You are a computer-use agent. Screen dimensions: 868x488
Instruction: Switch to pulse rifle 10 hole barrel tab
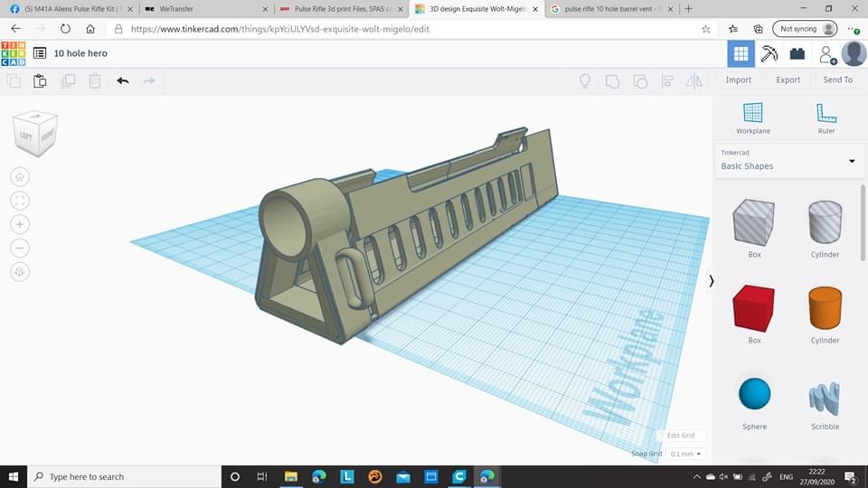pos(611,9)
